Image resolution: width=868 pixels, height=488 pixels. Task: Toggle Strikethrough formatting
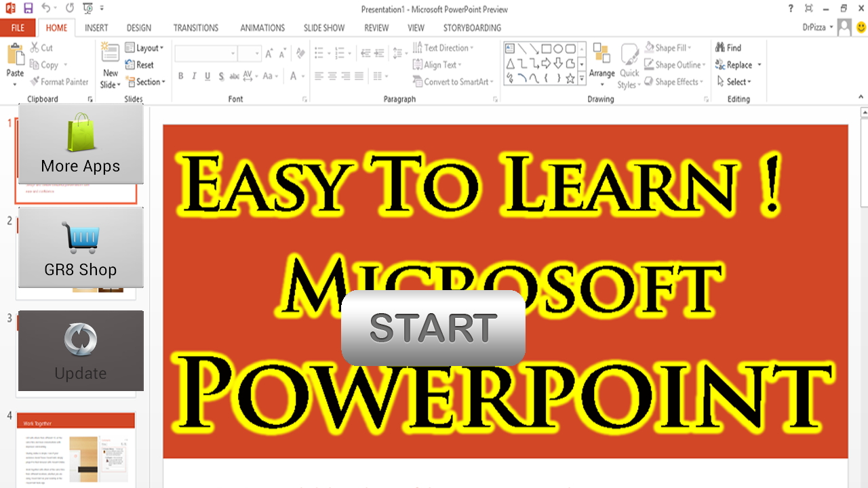click(235, 76)
